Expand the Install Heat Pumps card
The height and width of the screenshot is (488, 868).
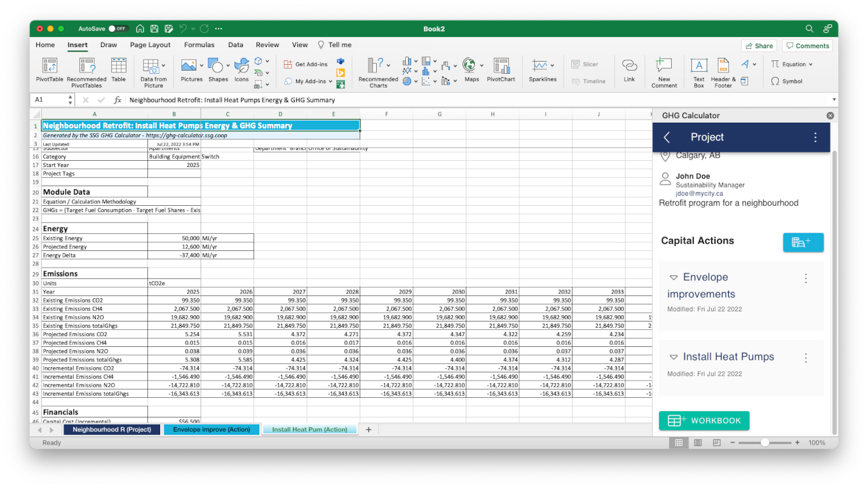pyautogui.click(x=674, y=357)
